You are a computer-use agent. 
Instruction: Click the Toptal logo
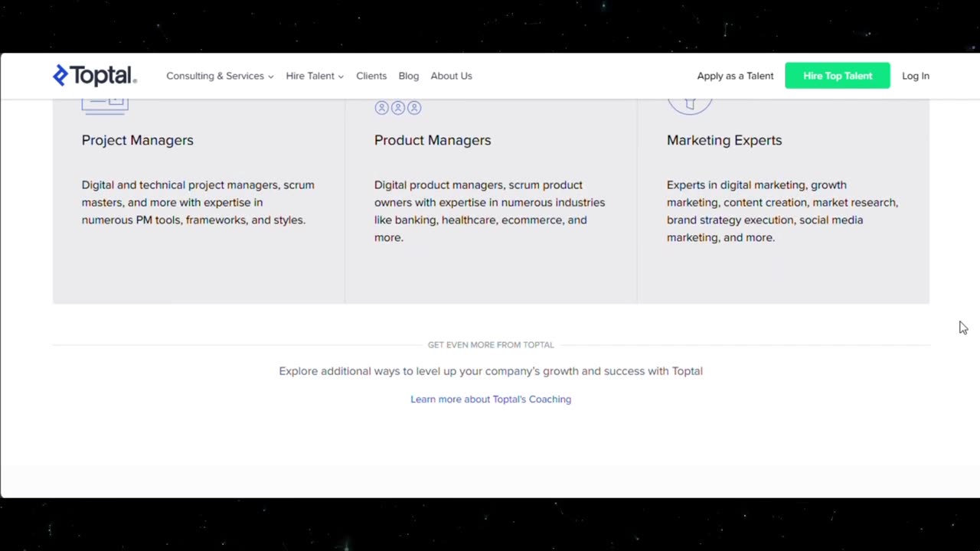click(x=94, y=75)
